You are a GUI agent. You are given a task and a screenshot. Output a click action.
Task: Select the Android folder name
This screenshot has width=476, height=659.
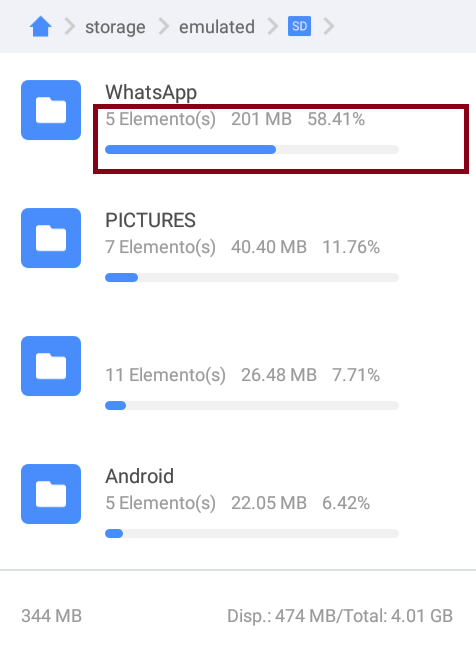[x=139, y=476]
